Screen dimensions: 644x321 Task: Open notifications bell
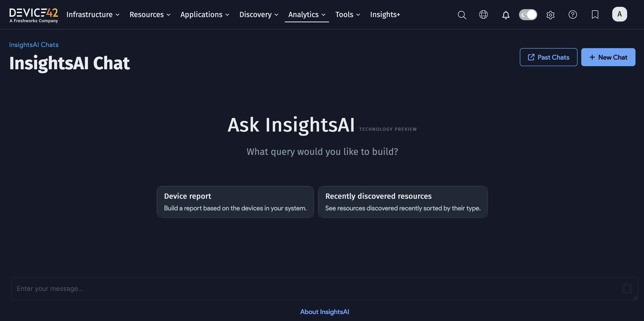pyautogui.click(x=505, y=15)
